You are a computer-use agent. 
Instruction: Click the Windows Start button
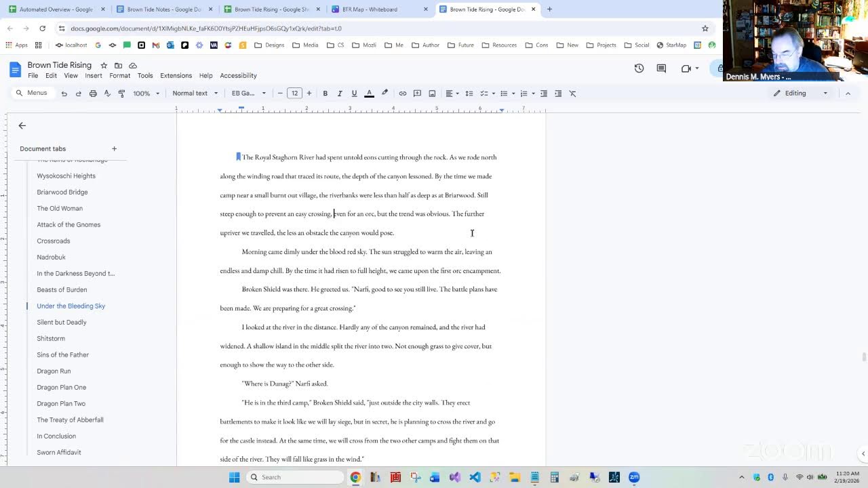[234, 477]
